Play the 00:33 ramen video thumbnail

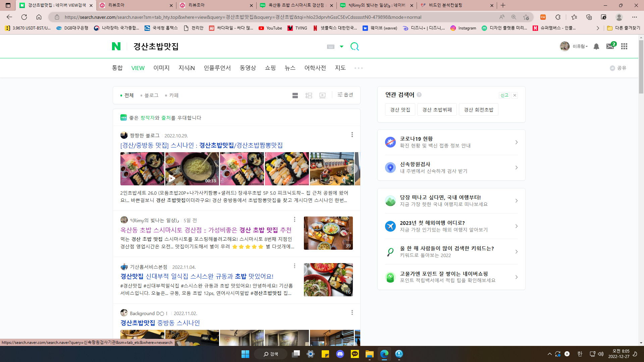(x=192, y=169)
